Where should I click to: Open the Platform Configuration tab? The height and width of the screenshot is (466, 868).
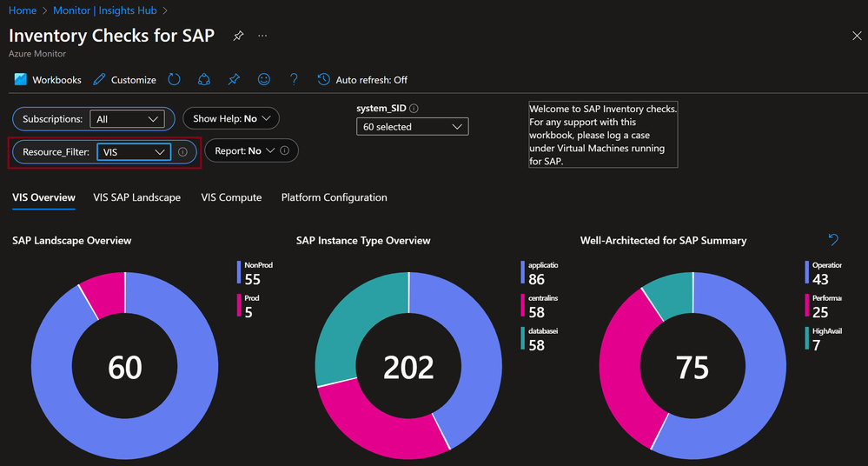tap(335, 198)
